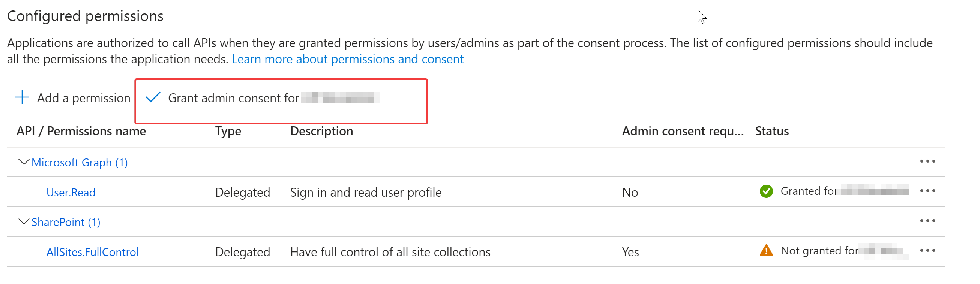Open the ellipsis menu for User.Read row
Viewport: 980px width, 284px height.
(927, 191)
